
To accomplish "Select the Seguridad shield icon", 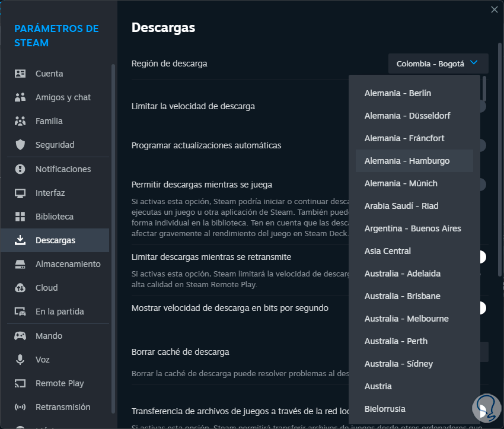I will point(20,145).
